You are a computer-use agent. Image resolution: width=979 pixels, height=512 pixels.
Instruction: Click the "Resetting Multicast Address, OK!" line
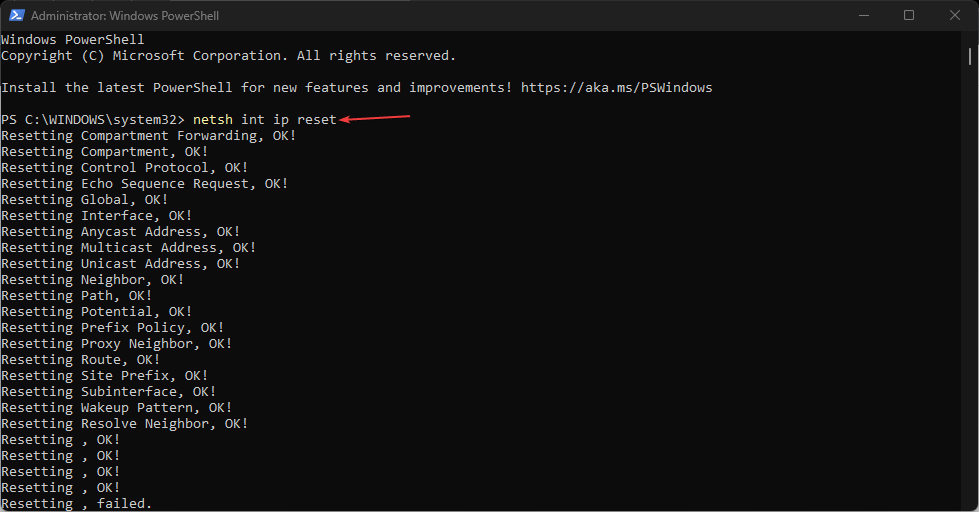[x=129, y=248]
